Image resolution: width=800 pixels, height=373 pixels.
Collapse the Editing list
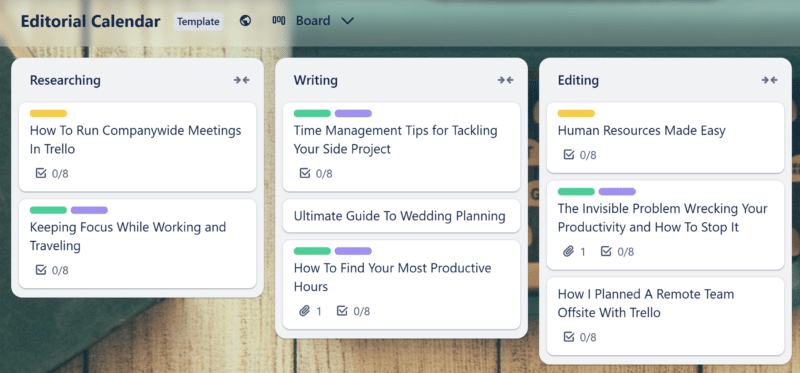point(769,80)
